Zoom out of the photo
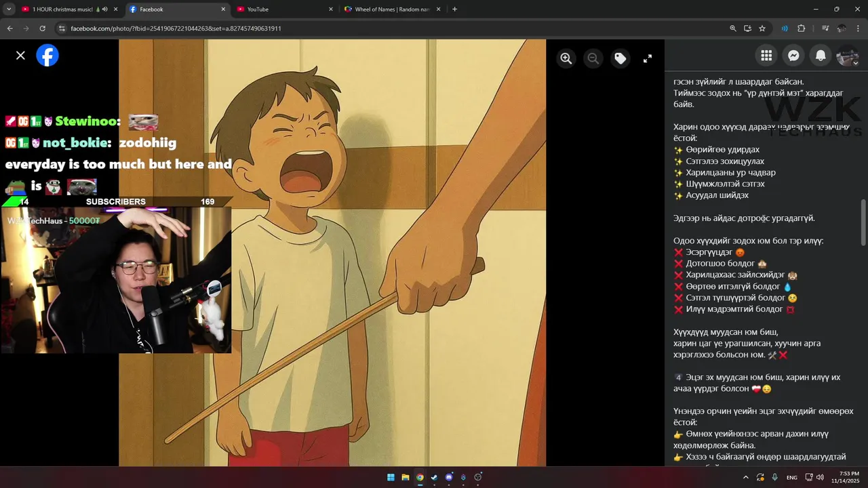The height and width of the screenshot is (488, 868). click(593, 58)
